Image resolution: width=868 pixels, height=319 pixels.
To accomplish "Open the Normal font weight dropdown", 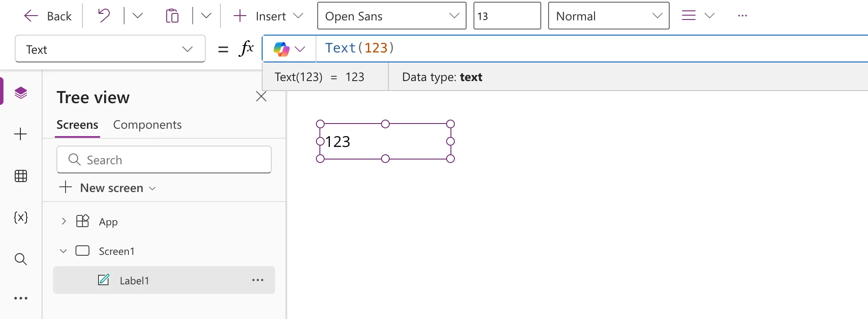I will click(x=608, y=16).
